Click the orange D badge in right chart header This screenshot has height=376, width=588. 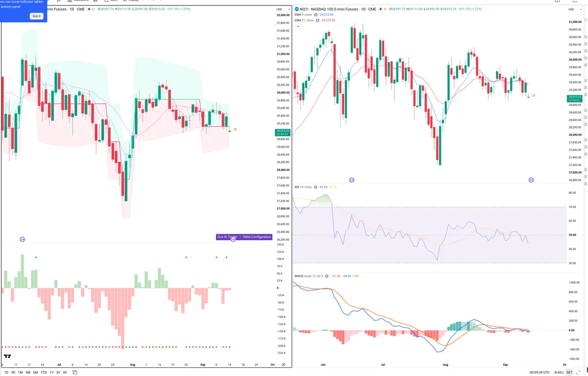point(385,9)
